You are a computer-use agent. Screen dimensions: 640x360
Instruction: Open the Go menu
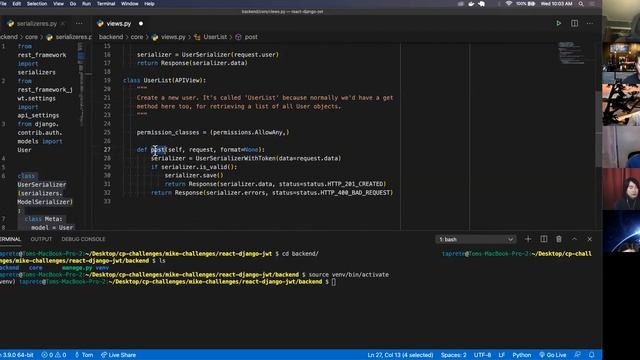coord(73,4)
